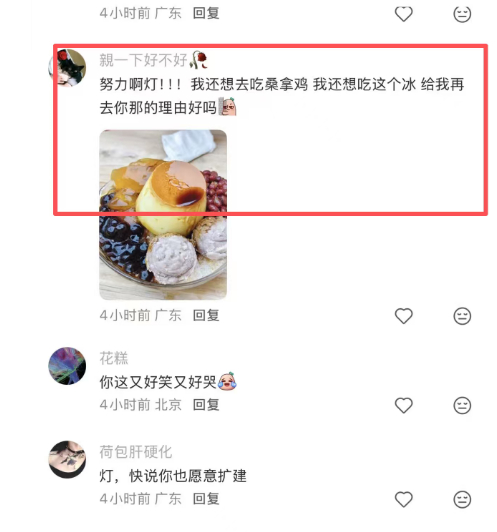Viewport: 497px width, 532px height.
Task: Reply to 荷包肝硬化's comment
Action: tap(206, 499)
